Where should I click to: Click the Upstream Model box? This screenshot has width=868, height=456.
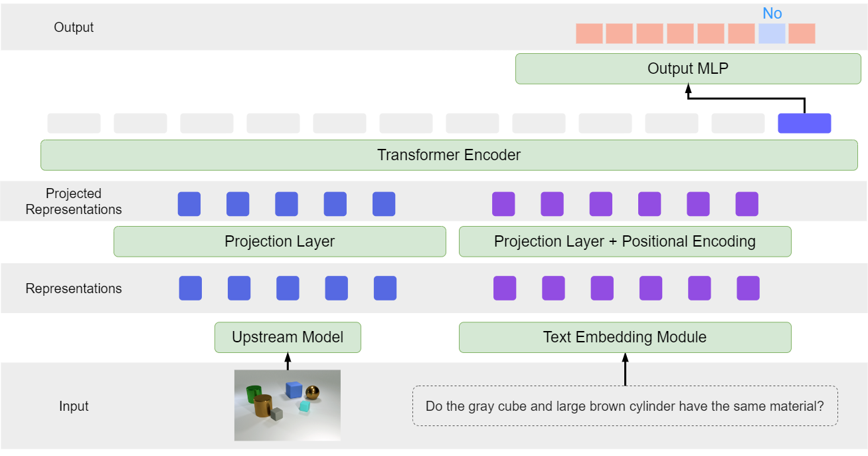288,338
